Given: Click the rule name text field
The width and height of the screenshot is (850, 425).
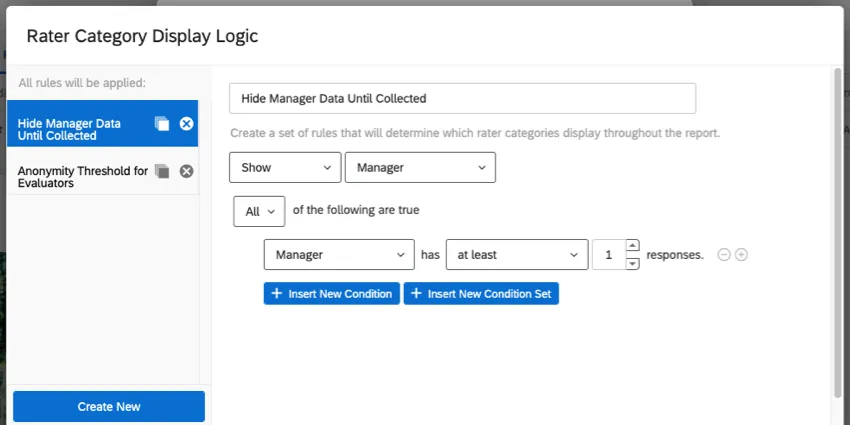Looking at the screenshot, I should coord(462,99).
